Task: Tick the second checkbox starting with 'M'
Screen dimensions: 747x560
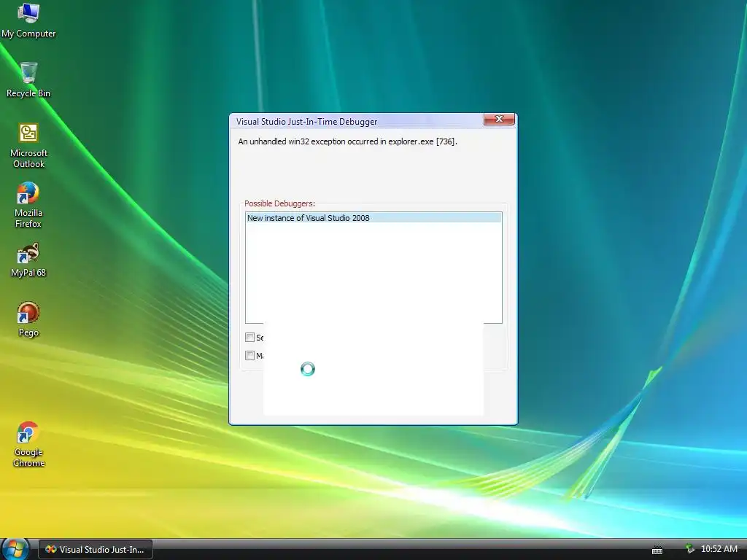Action: 249,355
